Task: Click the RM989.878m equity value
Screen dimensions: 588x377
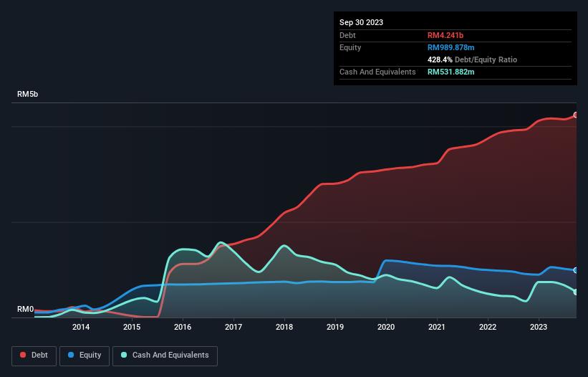Action: pos(451,47)
